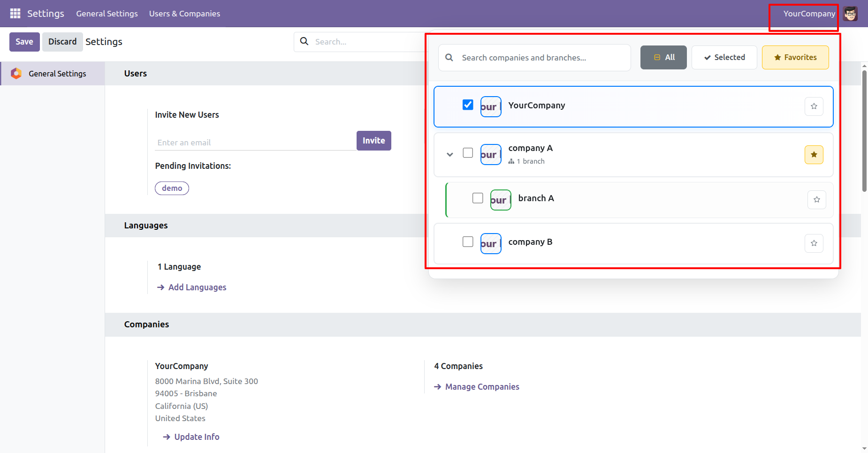868x453 pixels.
Task: Add company B to favorites
Action: point(814,243)
